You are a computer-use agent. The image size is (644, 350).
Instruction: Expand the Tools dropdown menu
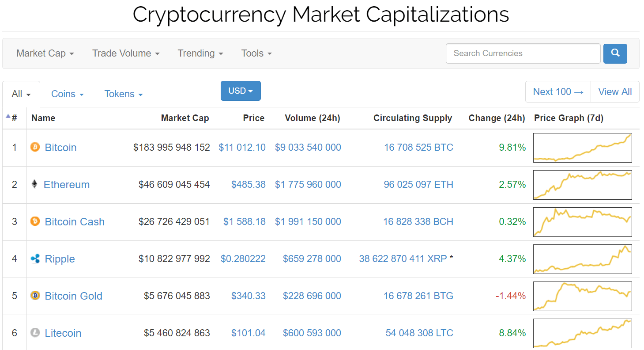click(x=256, y=53)
